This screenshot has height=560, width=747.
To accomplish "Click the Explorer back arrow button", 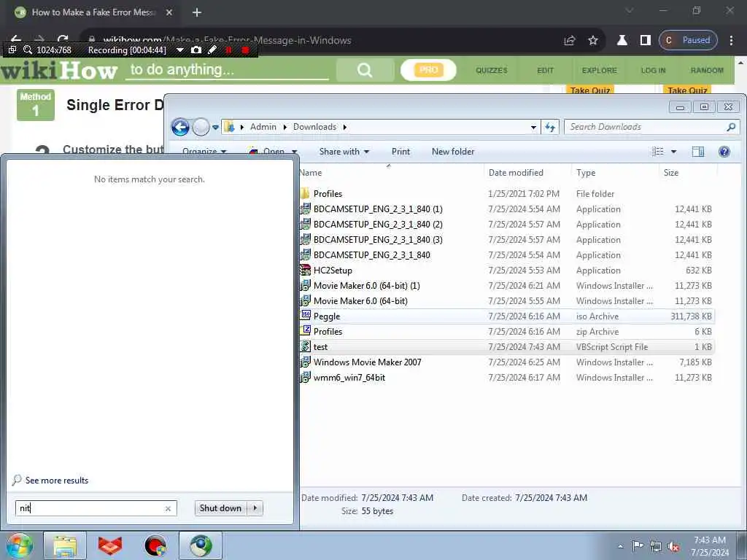I will click(181, 127).
